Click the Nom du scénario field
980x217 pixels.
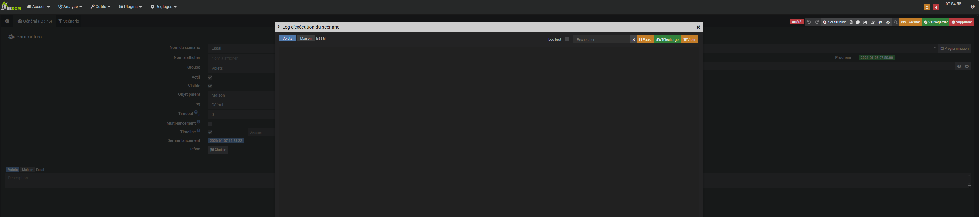pos(241,48)
